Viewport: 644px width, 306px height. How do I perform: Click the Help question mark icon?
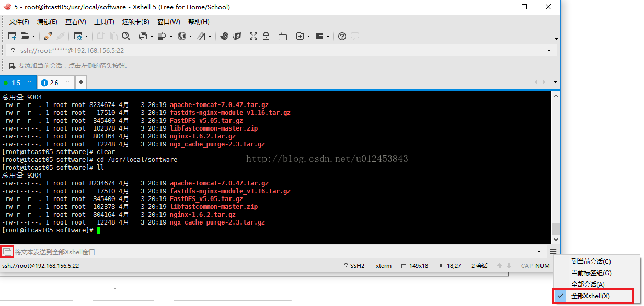click(342, 36)
